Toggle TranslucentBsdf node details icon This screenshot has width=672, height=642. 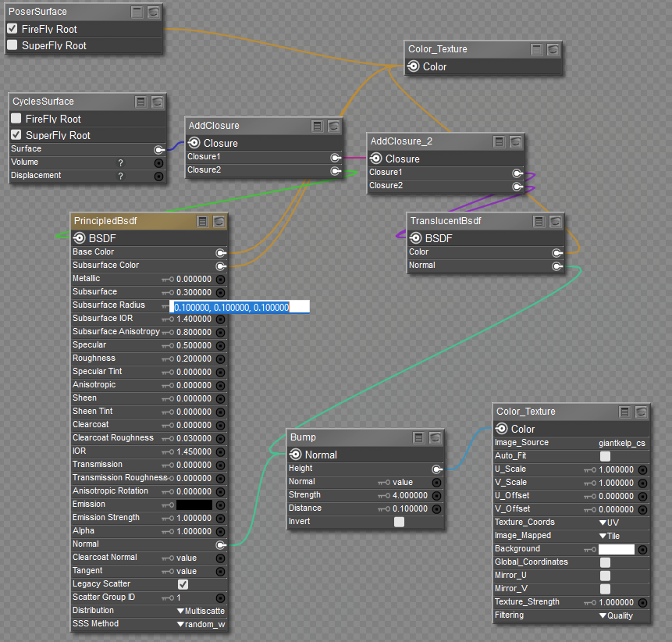[539, 221]
